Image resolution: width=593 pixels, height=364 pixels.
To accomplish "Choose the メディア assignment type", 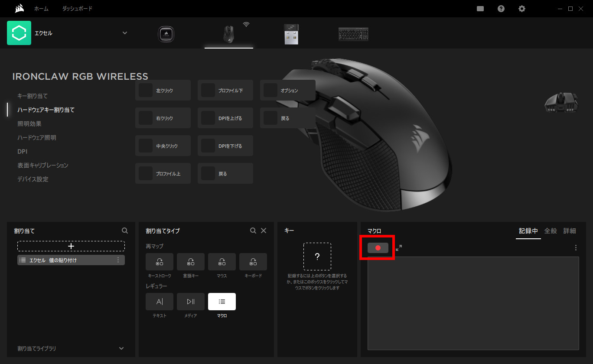I will coord(191,302).
